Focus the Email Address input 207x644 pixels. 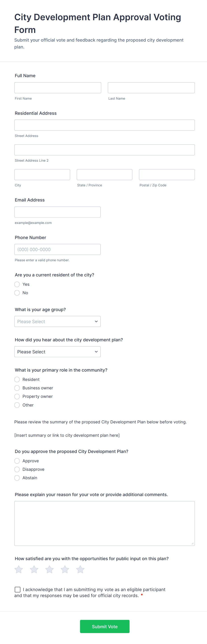57,212
